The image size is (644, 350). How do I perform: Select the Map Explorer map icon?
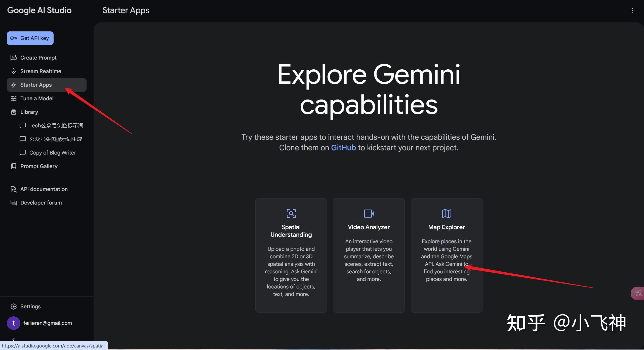[446, 213]
